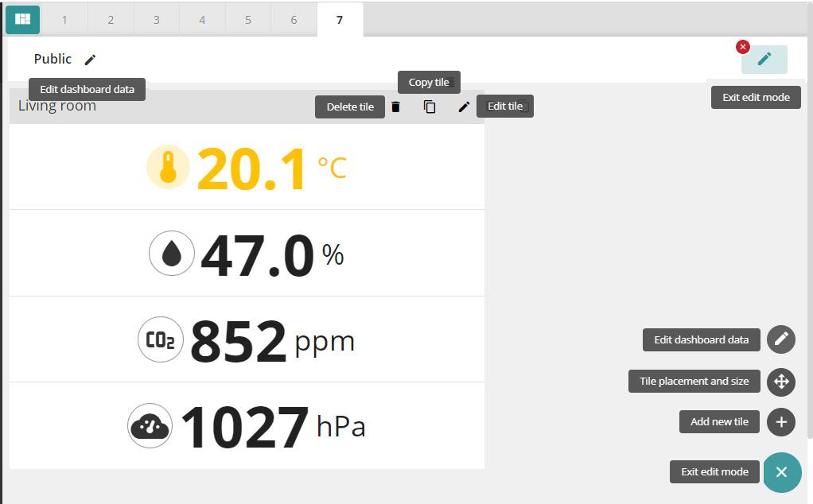Viewport: 813px width, 504px height.
Task: Edit the Living room tile via pencil icon
Action: 464,107
